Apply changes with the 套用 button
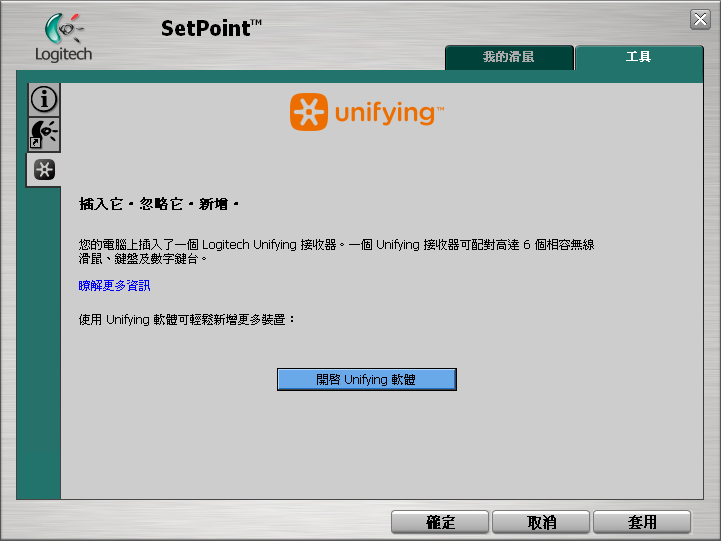Screen dimensions: 721x541 [642, 522]
